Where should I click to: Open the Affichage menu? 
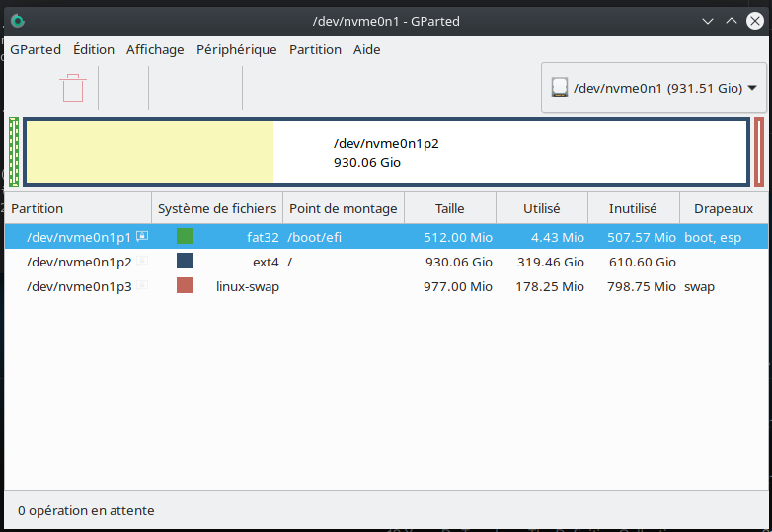point(155,49)
